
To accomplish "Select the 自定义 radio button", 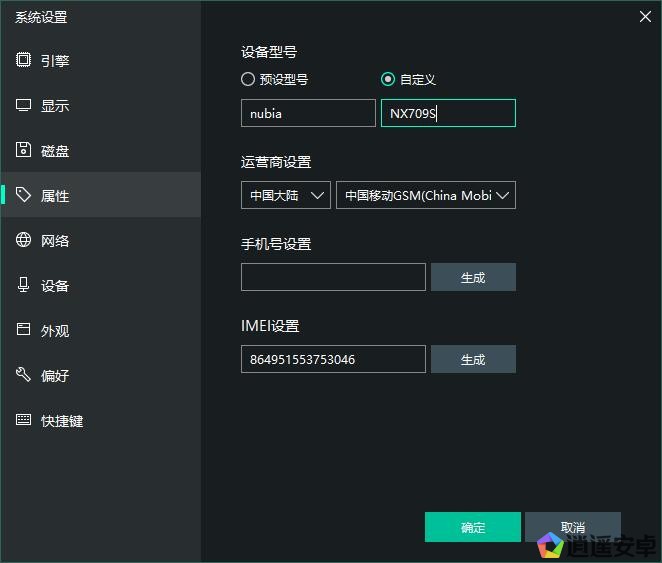I will [388, 79].
